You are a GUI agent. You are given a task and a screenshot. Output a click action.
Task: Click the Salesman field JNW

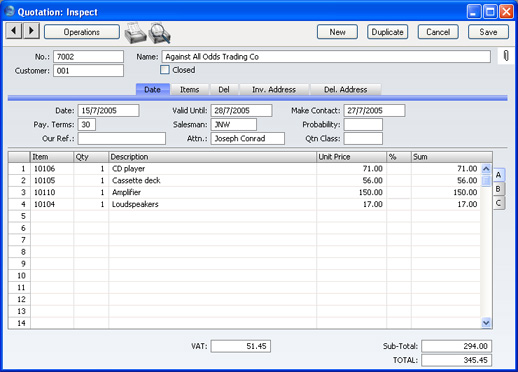coord(234,124)
